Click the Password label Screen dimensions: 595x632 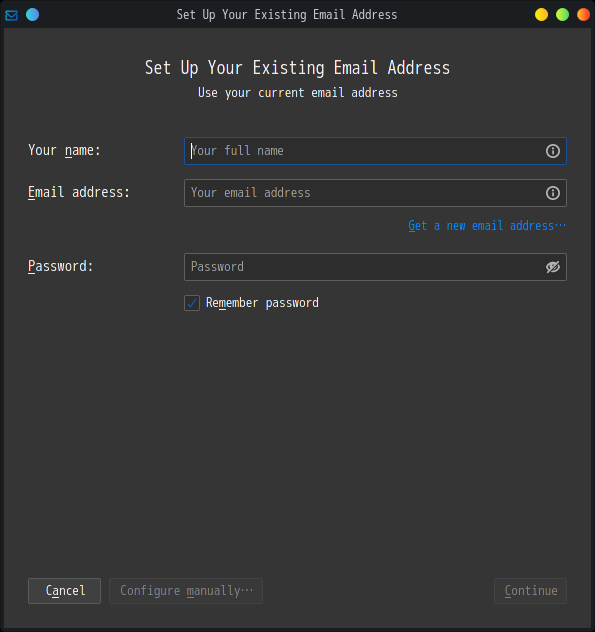[60, 266]
